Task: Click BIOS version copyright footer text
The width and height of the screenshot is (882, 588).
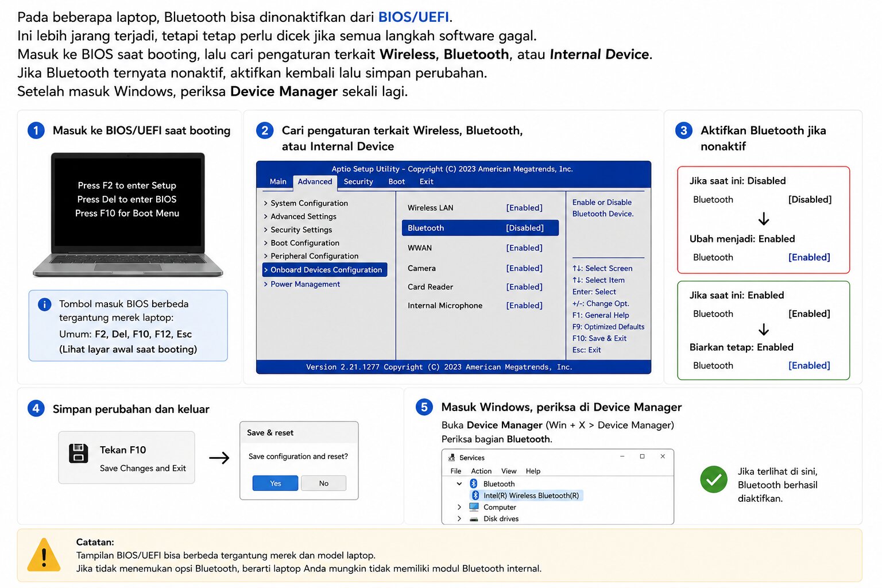Action: point(439,367)
